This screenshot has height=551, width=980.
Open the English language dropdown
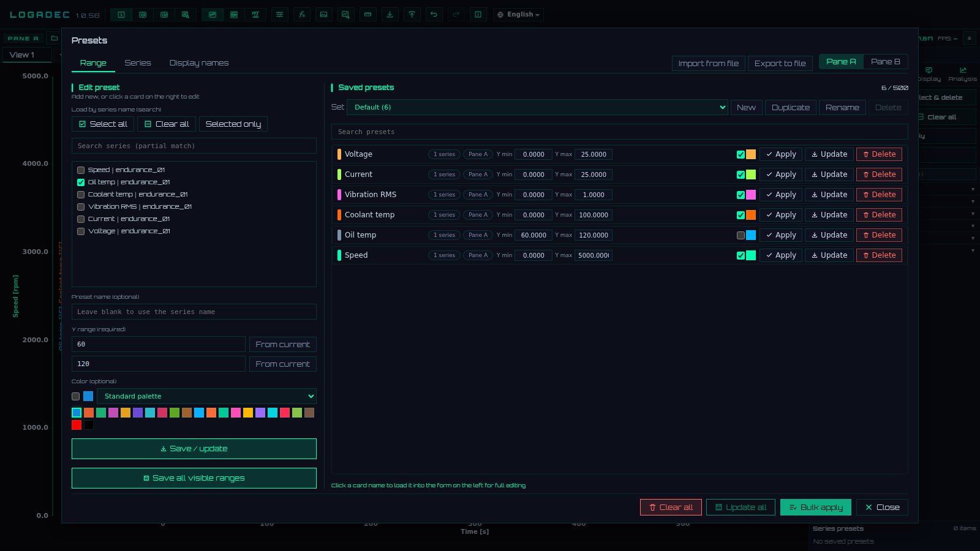click(x=518, y=15)
